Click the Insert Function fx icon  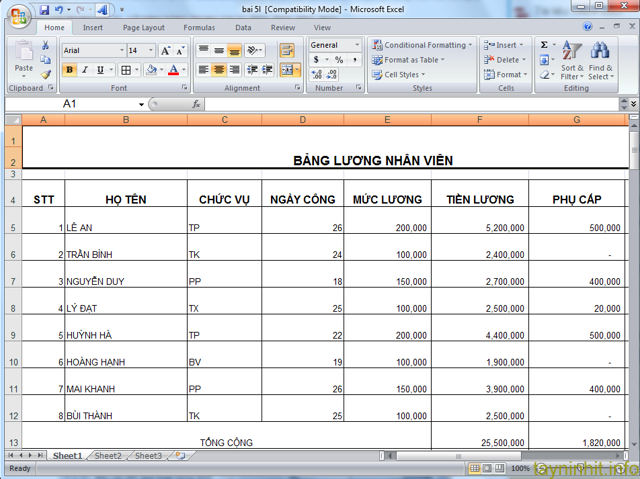point(196,104)
